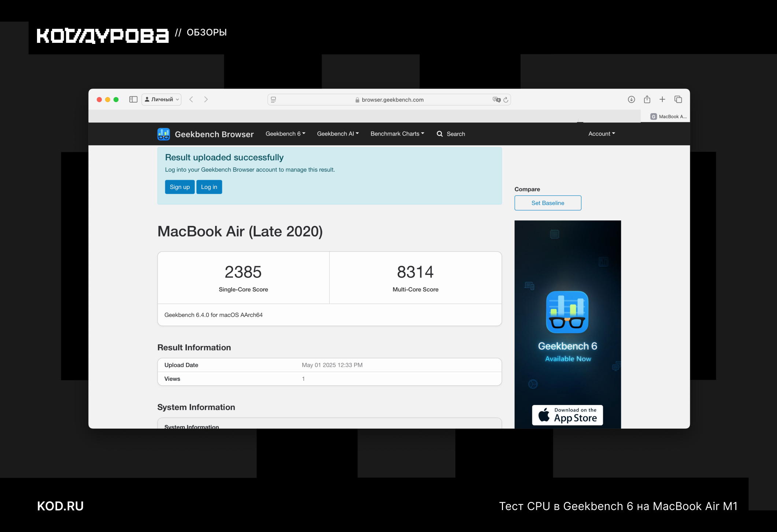Click the yellow minimize window button
The image size is (777, 532).
(x=108, y=100)
